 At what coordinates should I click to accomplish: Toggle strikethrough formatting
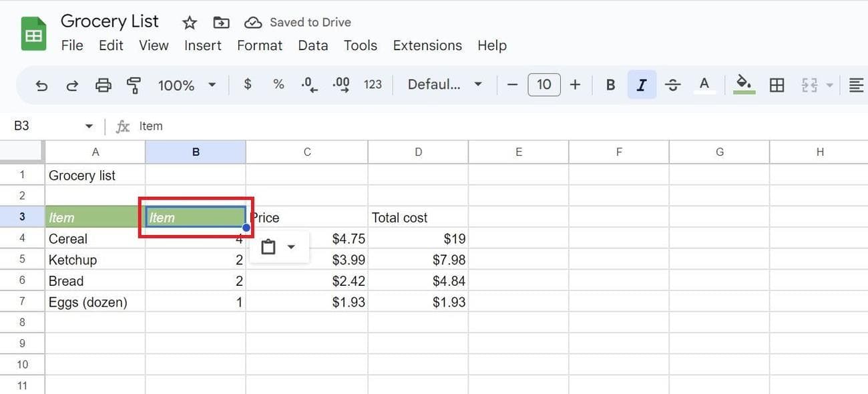pyautogui.click(x=673, y=85)
